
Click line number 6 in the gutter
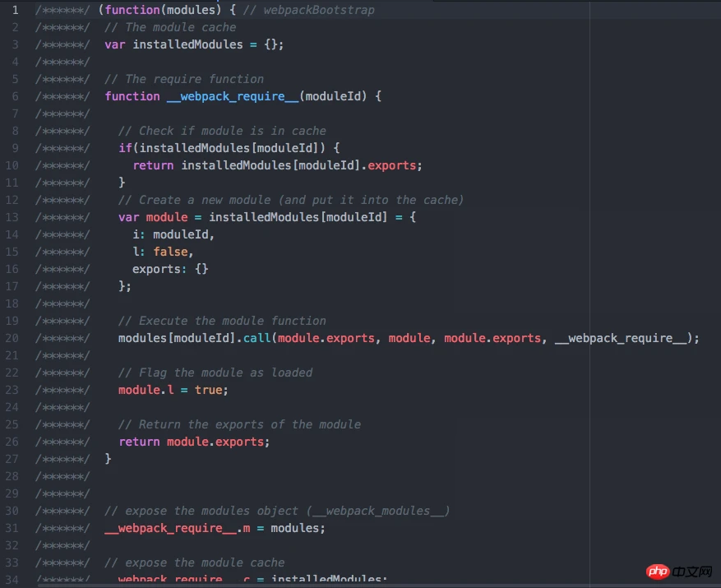coord(15,96)
